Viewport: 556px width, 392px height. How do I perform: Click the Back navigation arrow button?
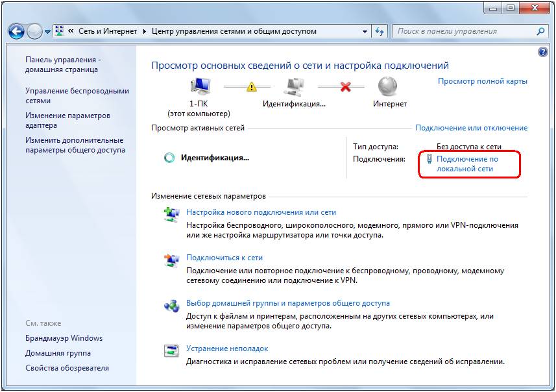pos(16,32)
